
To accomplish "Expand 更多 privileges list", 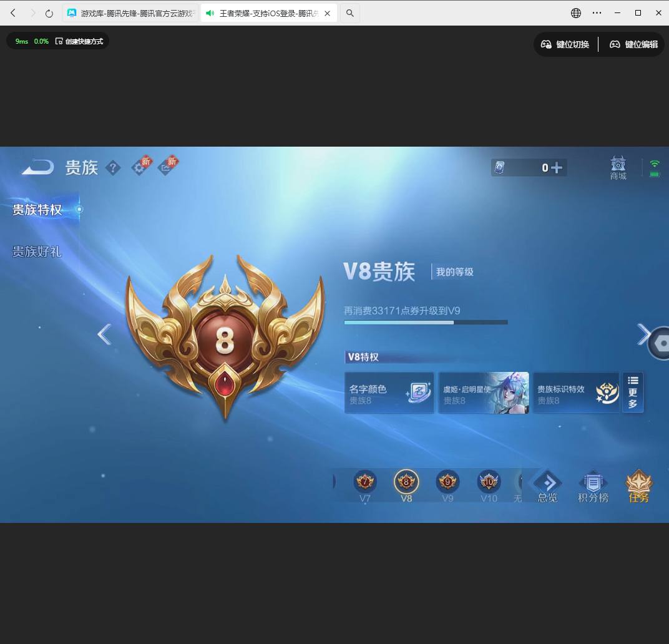I will 633,393.
